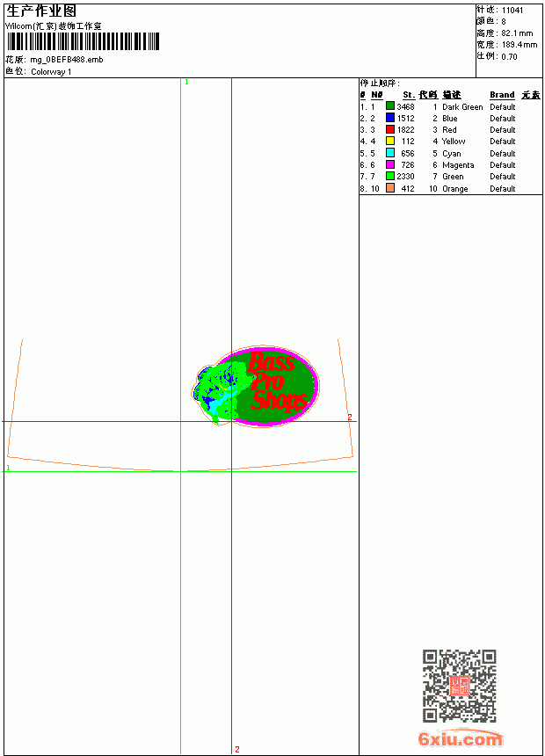Click the St. column header
The height and width of the screenshot is (756, 545).
[x=409, y=95]
